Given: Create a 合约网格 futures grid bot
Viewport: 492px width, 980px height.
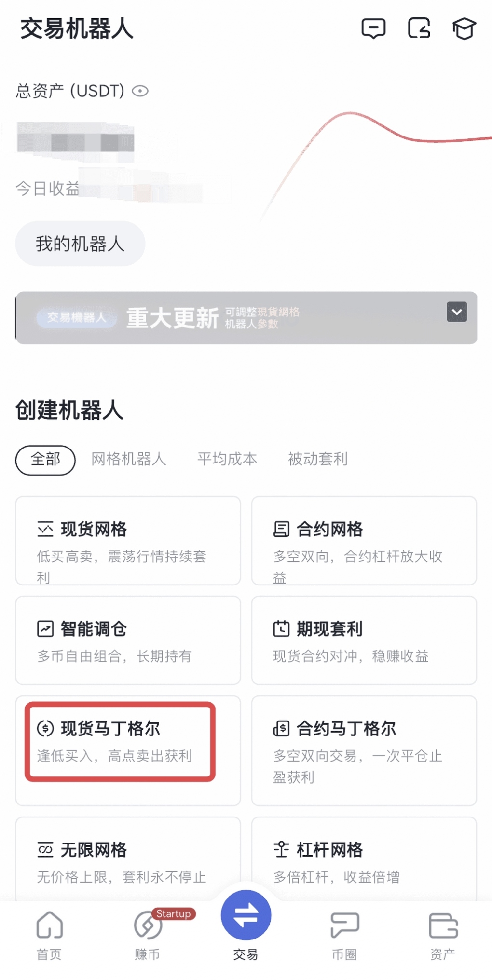Looking at the screenshot, I should click(364, 541).
